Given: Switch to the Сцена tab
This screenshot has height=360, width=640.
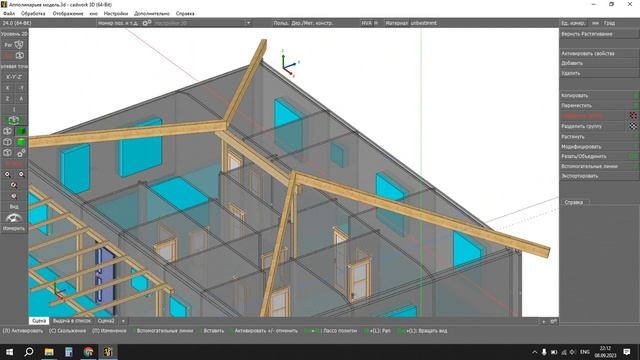Looking at the screenshot, I should 39,321.
